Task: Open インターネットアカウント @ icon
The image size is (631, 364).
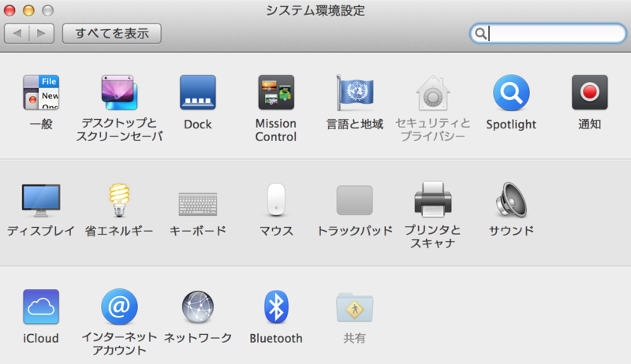Action: point(119,306)
